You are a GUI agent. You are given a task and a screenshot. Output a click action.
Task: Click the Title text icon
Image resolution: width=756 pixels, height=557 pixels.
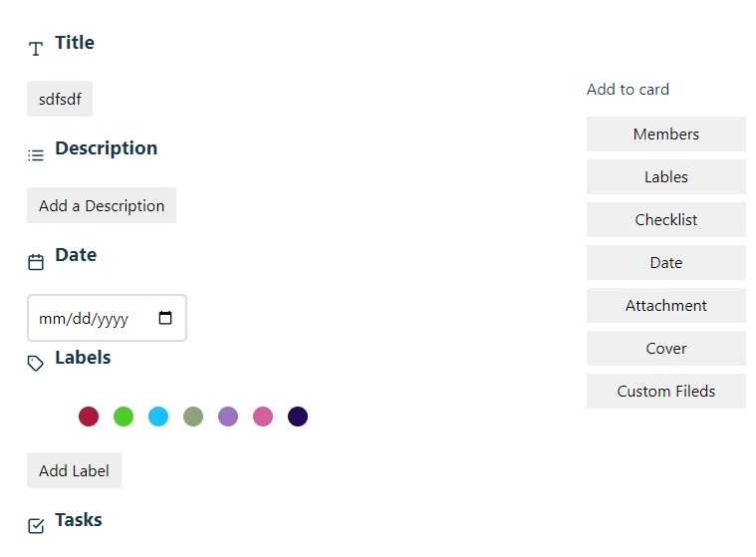[x=36, y=49]
